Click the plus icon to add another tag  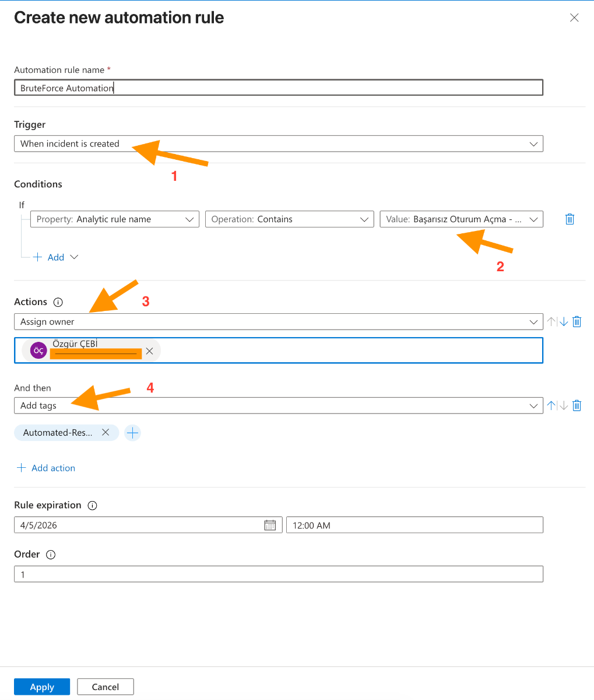(132, 432)
